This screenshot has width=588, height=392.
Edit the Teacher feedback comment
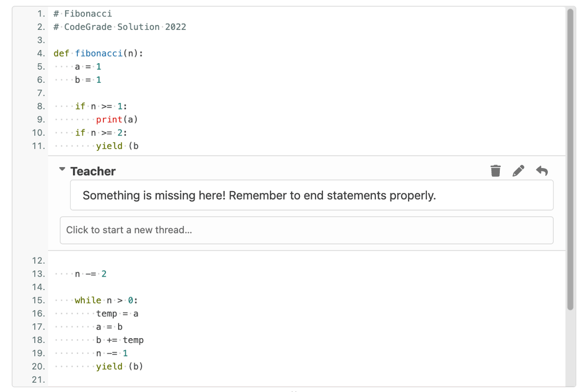(x=518, y=171)
